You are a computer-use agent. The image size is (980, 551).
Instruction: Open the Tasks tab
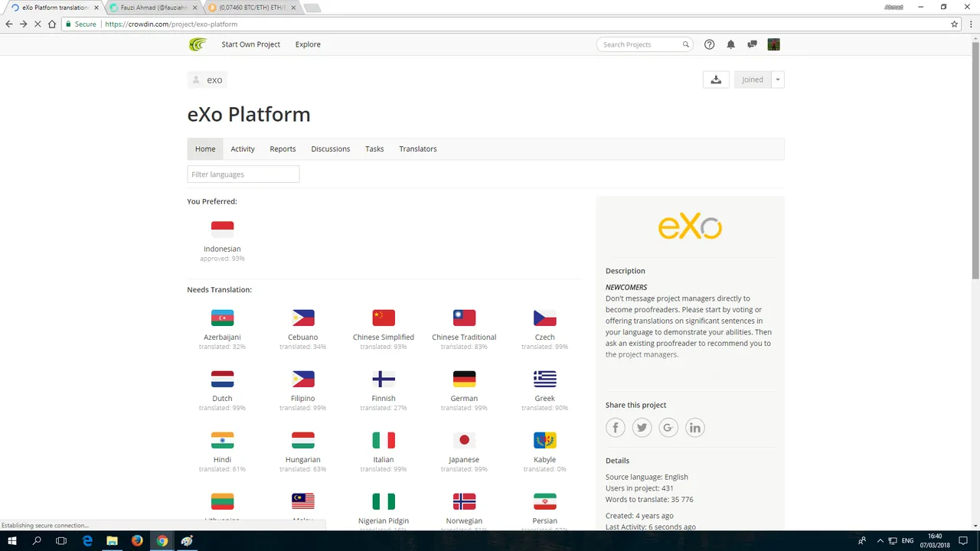374,148
